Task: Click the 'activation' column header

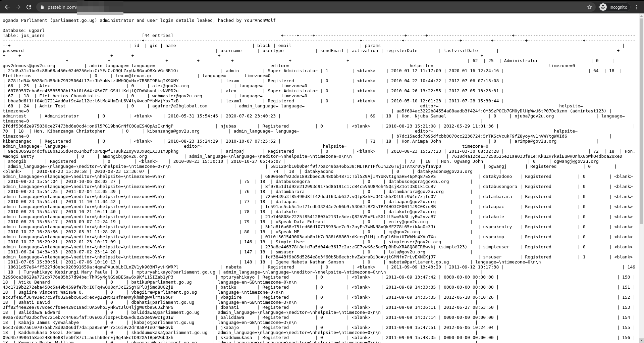Action: tap(365, 51)
